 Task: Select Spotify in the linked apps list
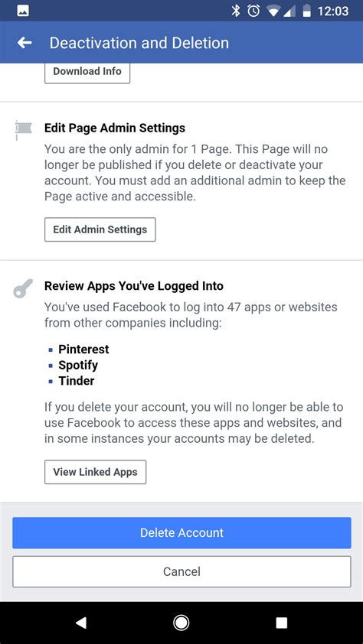pyautogui.click(x=78, y=365)
